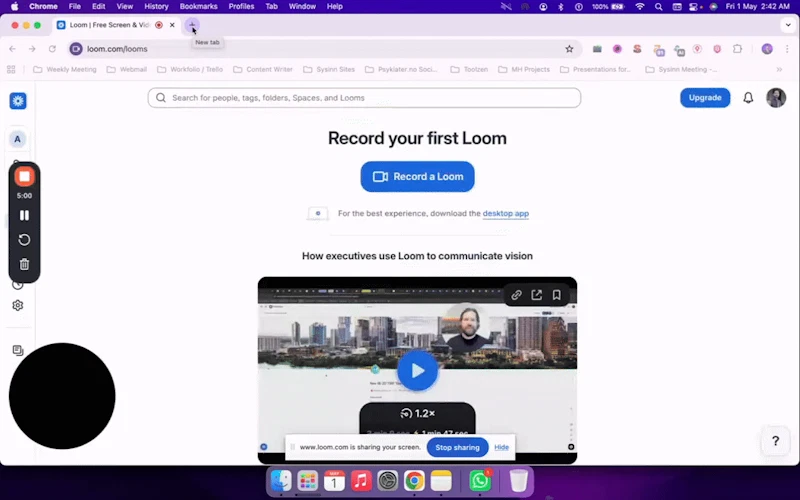Follow the desktop app link
Screen dimensions: 800x500
[506, 213]
